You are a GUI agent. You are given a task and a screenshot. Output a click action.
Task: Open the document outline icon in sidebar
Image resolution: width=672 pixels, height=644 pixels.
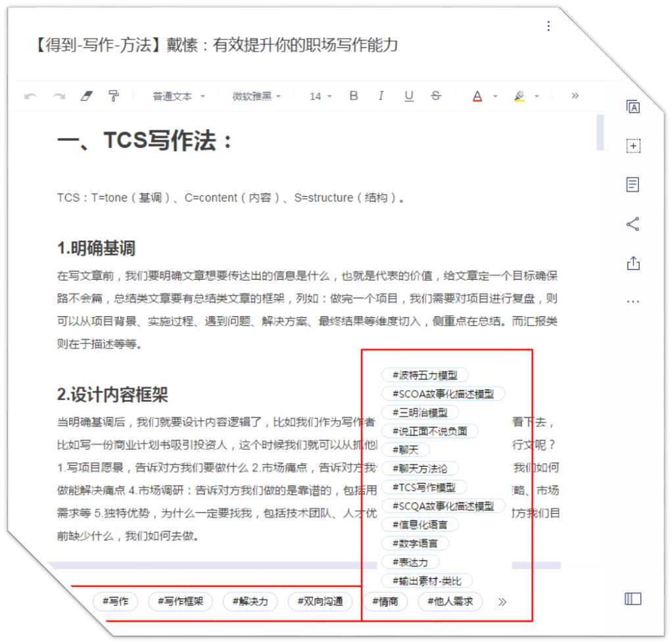pyautogui.click(x=633, y=185)
